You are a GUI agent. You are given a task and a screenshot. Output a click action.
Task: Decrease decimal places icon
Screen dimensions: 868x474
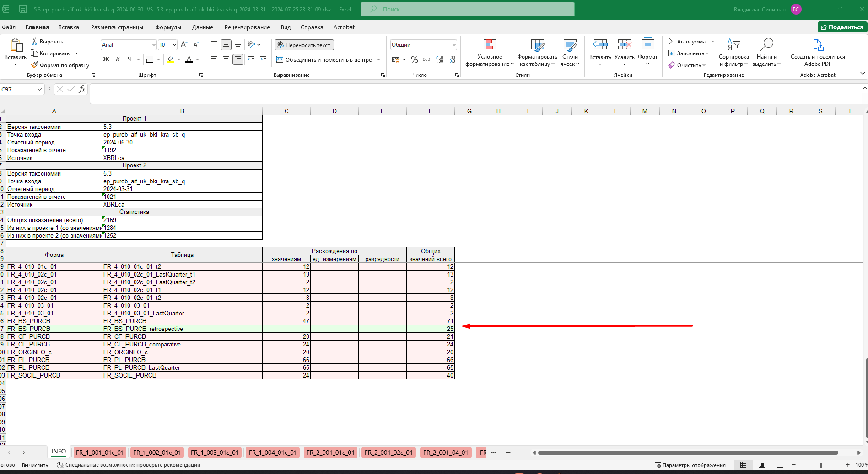coord(452,59)
